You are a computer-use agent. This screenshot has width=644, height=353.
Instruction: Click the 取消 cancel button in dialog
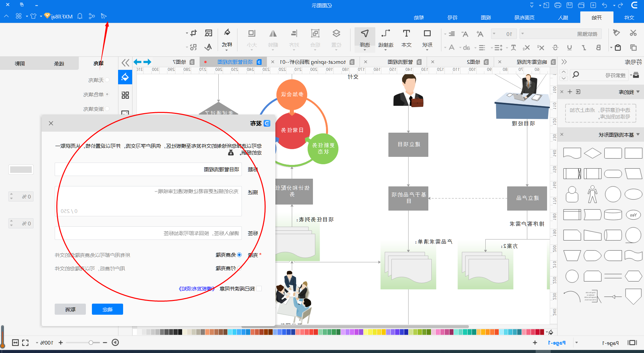70,309
